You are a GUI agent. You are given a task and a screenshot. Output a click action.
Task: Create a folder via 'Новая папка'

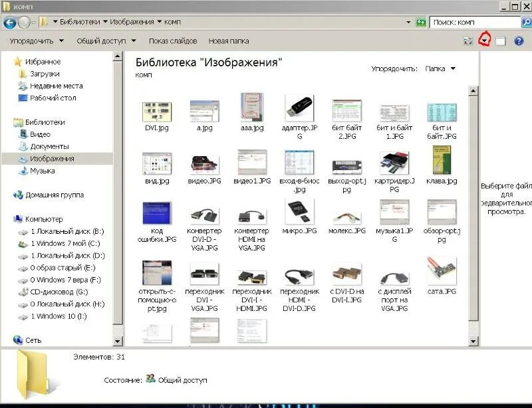pos(229,41)
